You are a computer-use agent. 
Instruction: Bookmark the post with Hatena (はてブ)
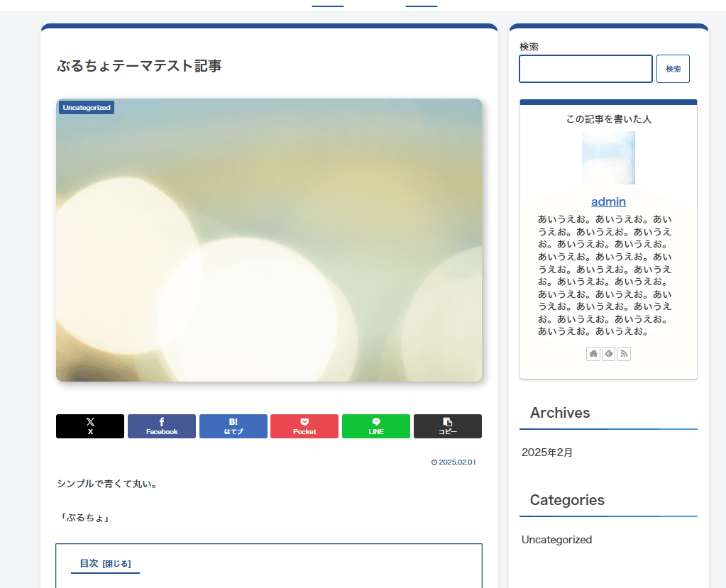click(x=233, y=426)
